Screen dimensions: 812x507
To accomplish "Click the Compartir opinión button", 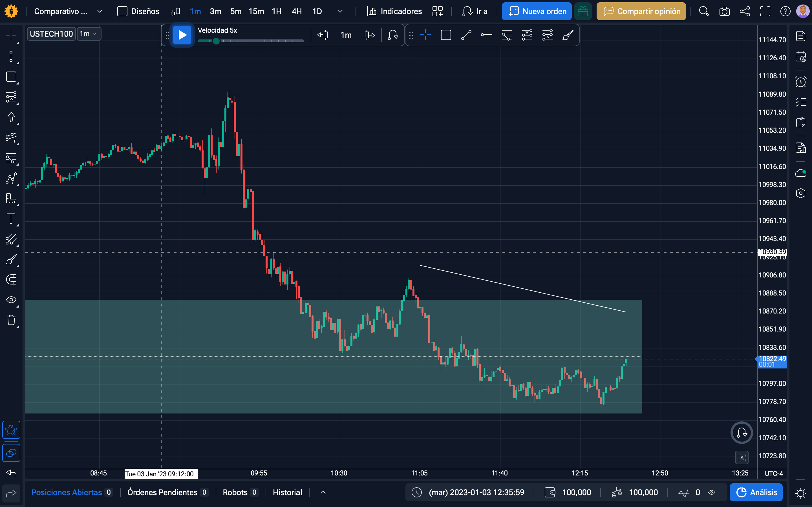I will click(x=641, y=11).
